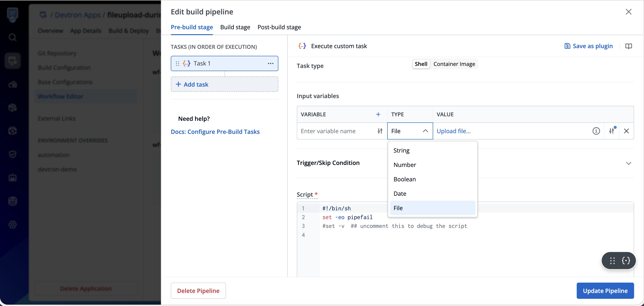This screenshot has height=306, width=644.
Task: Grab the Task 1 drag handle
Action: (178, 63)
